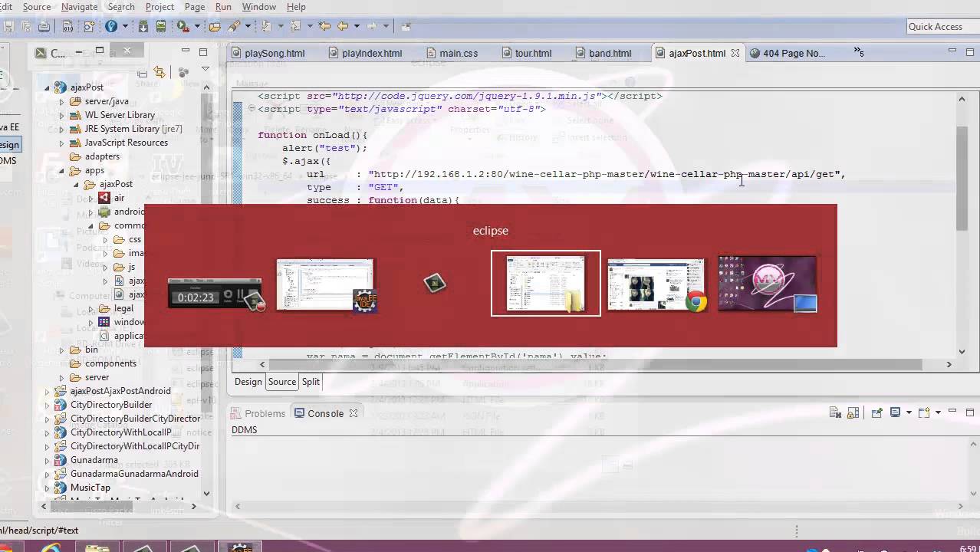The height and width of the screenshot is (552, 980).
Task: Switch to tour.html editor tab
Action: pyautogui.click(x=526, y=54)
